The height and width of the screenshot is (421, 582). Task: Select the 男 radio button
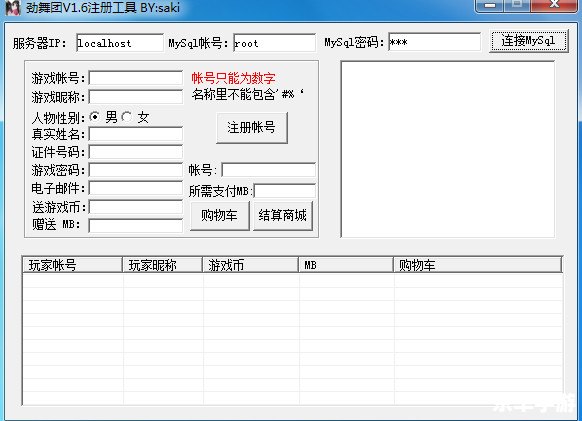[95, 117]
